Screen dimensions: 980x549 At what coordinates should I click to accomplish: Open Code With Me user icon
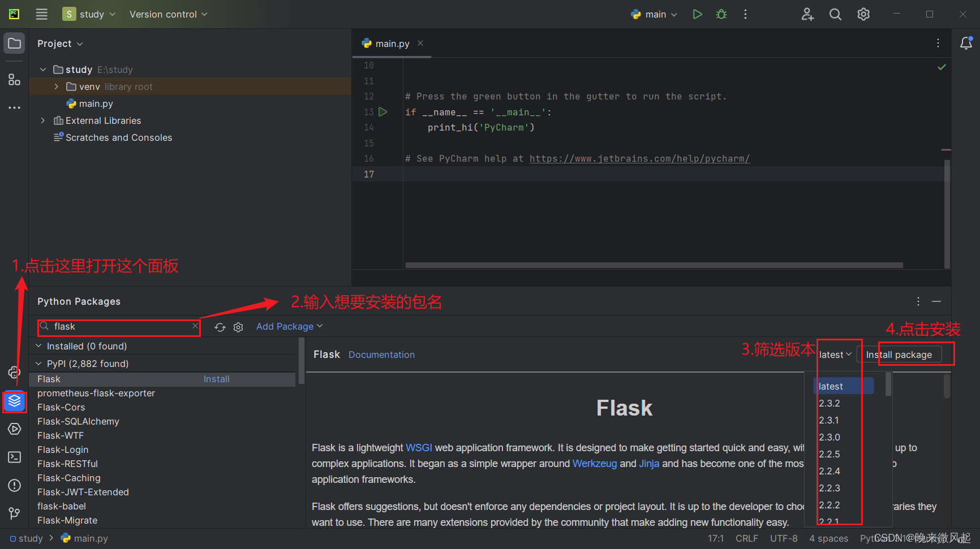807,14
